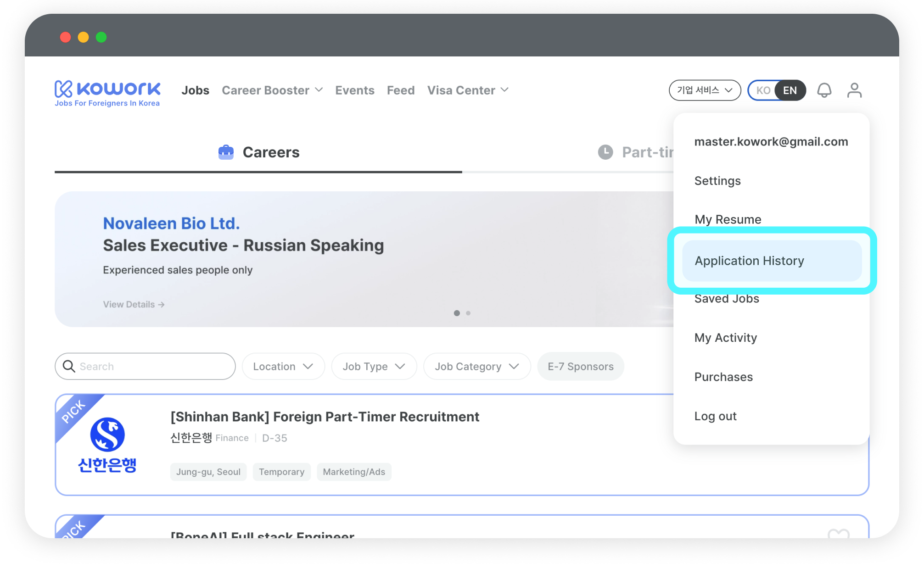Open the Job Category filter dropdown

click(x=477, y=367)
